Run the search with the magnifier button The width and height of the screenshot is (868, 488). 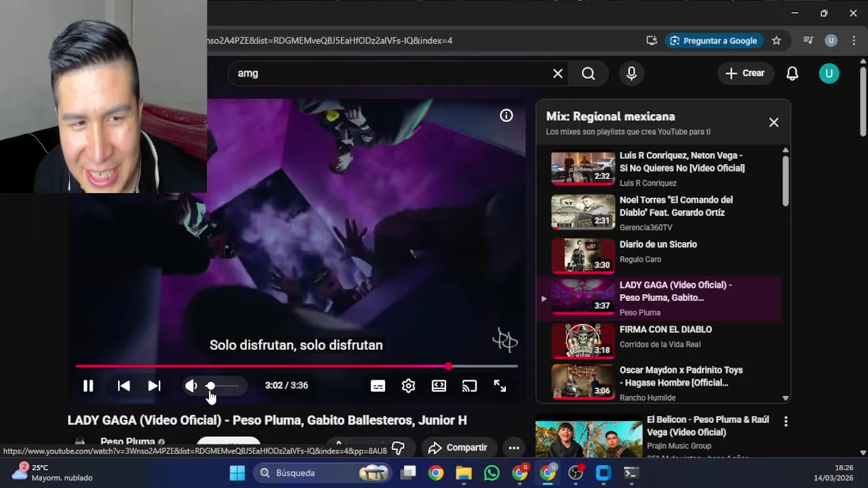[x=588, y=73]
